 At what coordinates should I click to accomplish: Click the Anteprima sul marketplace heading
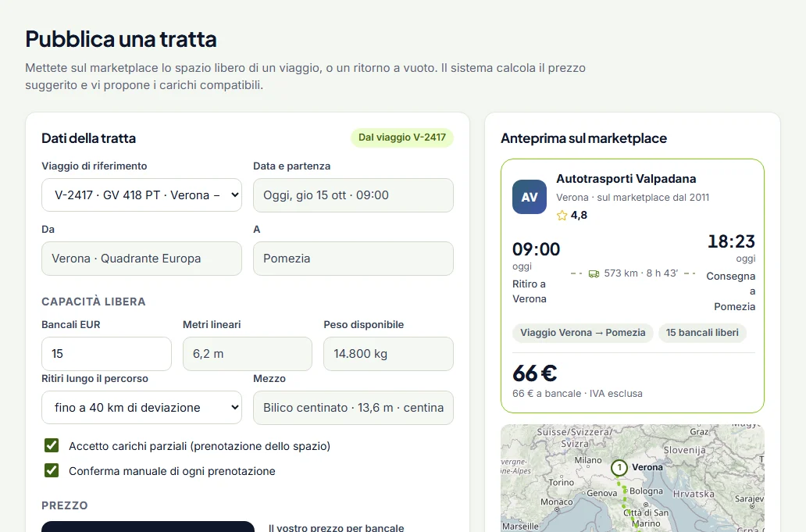click(x=584, y=138)
